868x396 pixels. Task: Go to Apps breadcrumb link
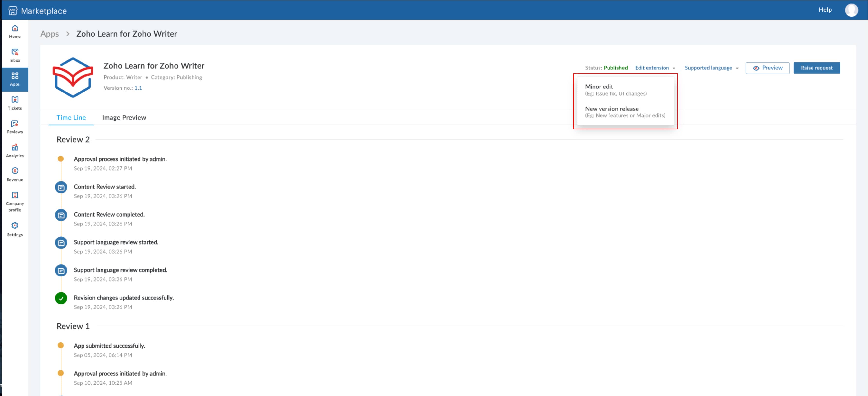click(49, 34)
